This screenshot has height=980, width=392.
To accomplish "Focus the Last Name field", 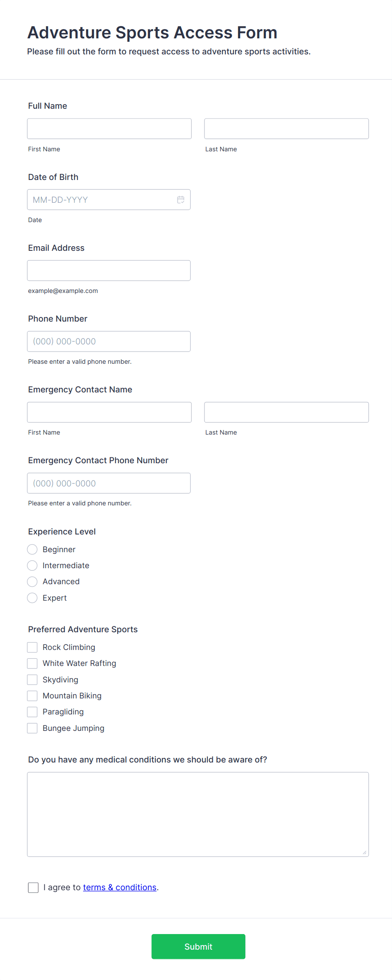I will click(x=286, y=129).
